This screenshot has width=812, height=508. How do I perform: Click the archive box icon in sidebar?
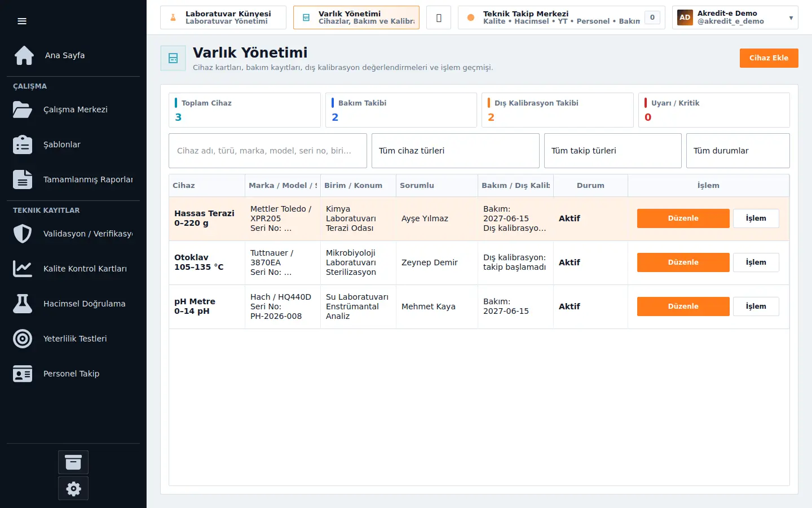(x=73, y=462)
